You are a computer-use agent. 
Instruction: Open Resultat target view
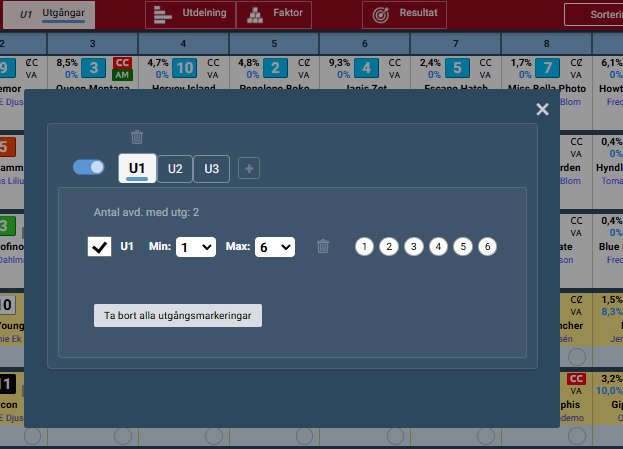(x=405, y=14)
